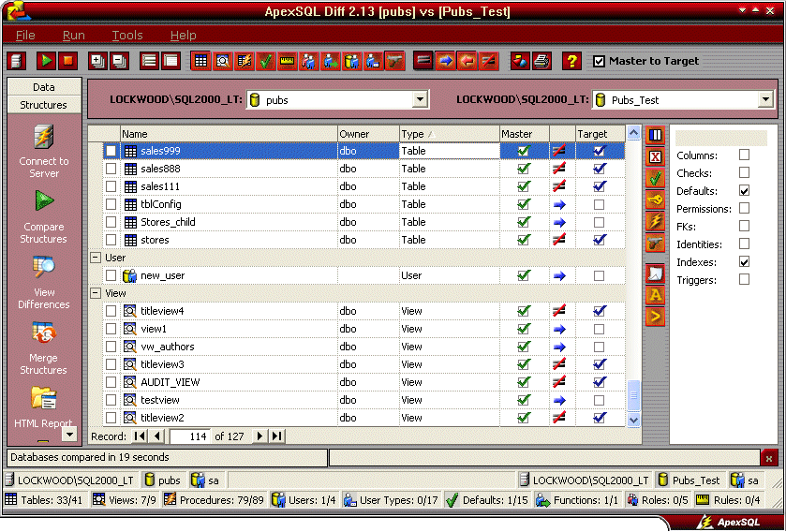Click the yellow question mark help icon

pos(571,61)
